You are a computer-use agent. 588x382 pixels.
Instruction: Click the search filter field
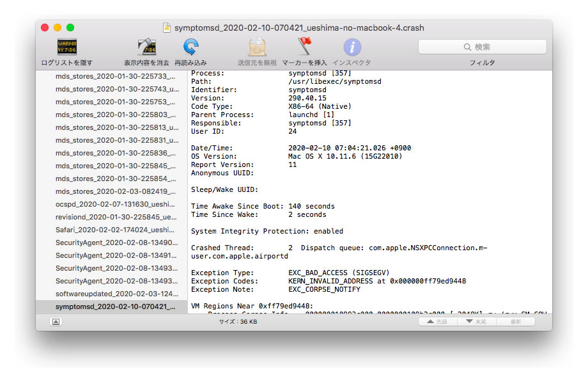[483, 47]
